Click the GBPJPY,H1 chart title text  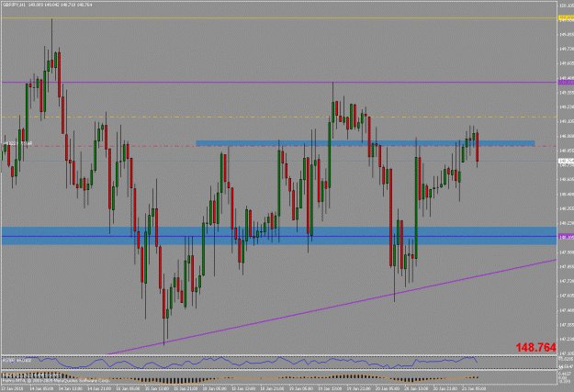pyautogui.click(x=14, y=5)
